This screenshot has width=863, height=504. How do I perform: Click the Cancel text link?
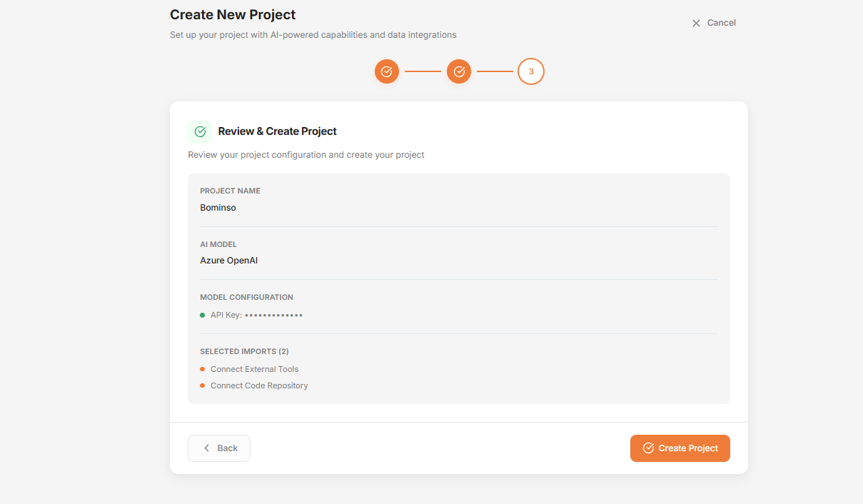(721, 23)
